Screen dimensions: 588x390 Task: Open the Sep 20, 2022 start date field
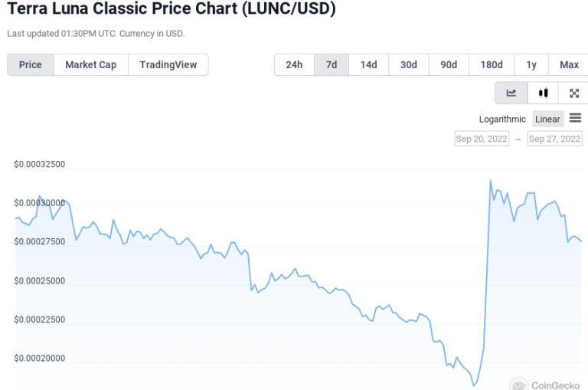[482, 139]
